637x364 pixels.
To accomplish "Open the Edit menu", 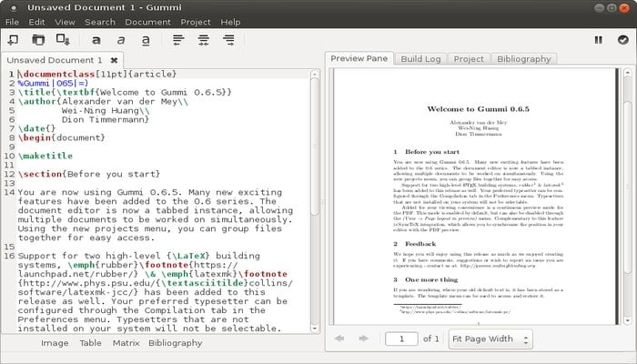I will coord(36,22).
